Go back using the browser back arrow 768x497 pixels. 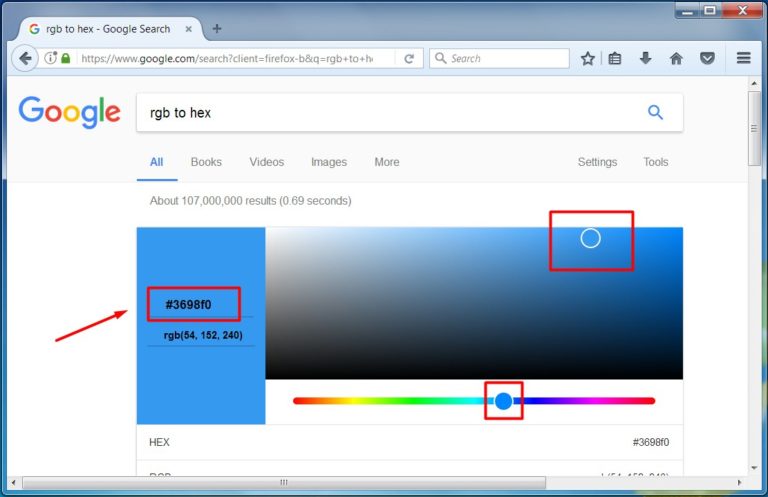(25, 58)
